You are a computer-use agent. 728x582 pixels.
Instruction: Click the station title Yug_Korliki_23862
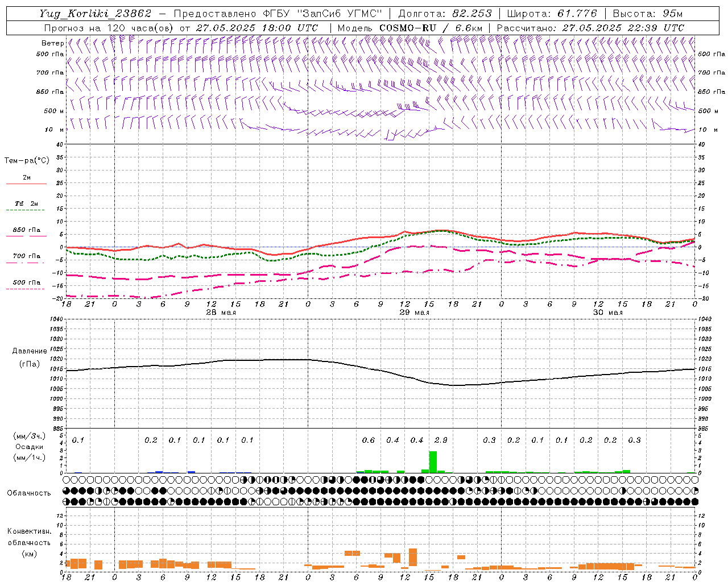[x=96, y=14]
